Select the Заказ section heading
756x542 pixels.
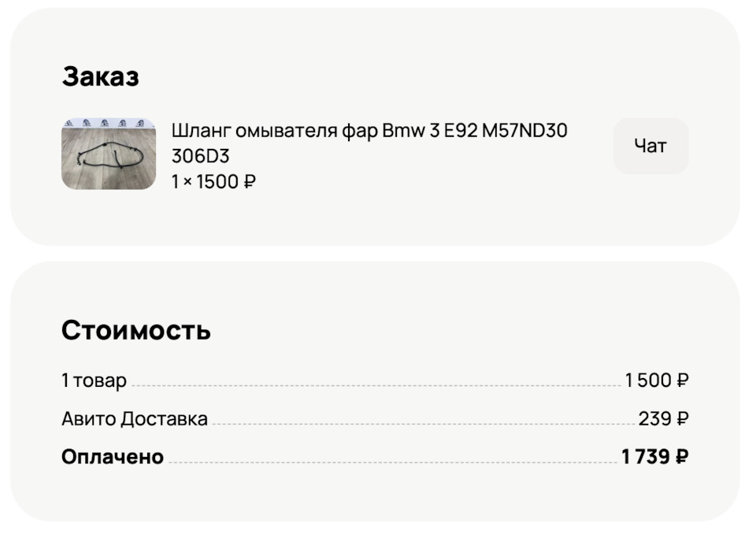coord(101,76)
